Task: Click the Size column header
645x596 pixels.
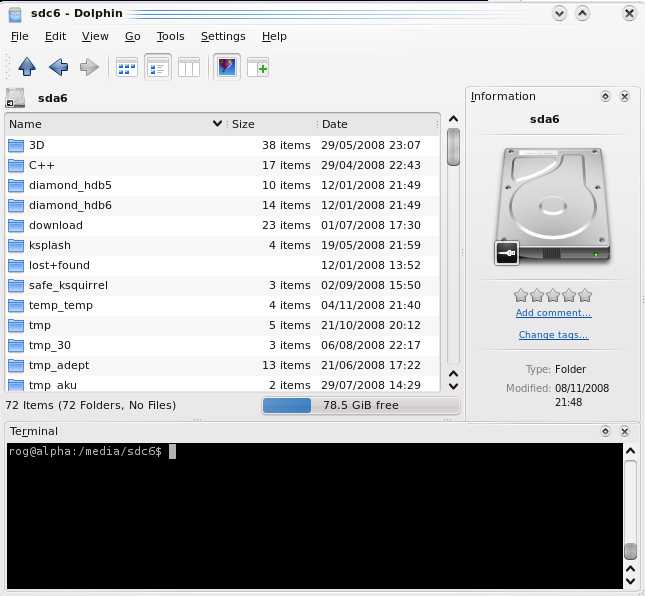Action: [244, 124]
